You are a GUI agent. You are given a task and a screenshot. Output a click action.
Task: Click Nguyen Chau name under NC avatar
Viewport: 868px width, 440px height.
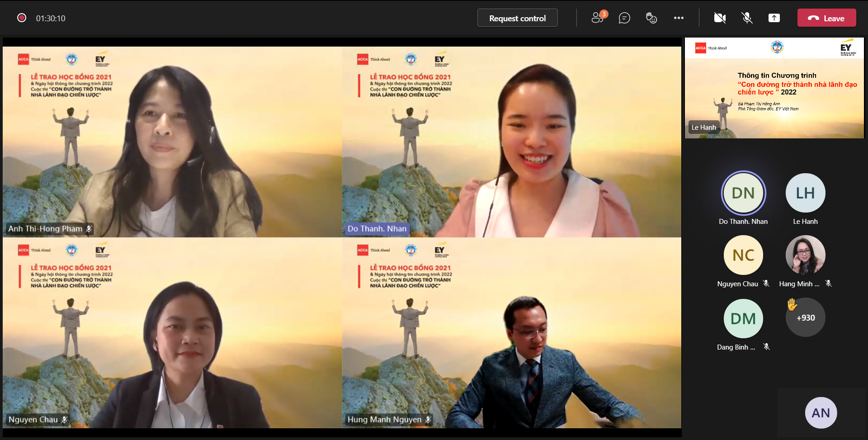(737, 284)
